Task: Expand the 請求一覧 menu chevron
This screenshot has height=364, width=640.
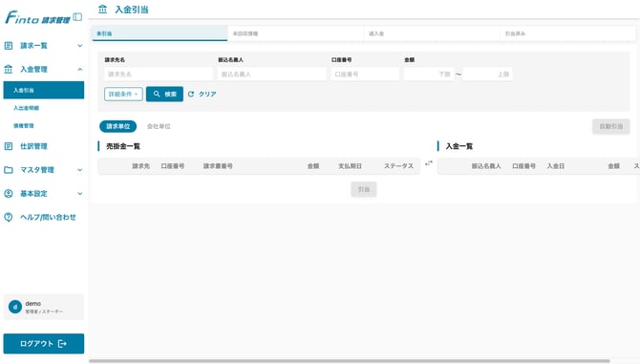Action: click(x=80, y=46)
